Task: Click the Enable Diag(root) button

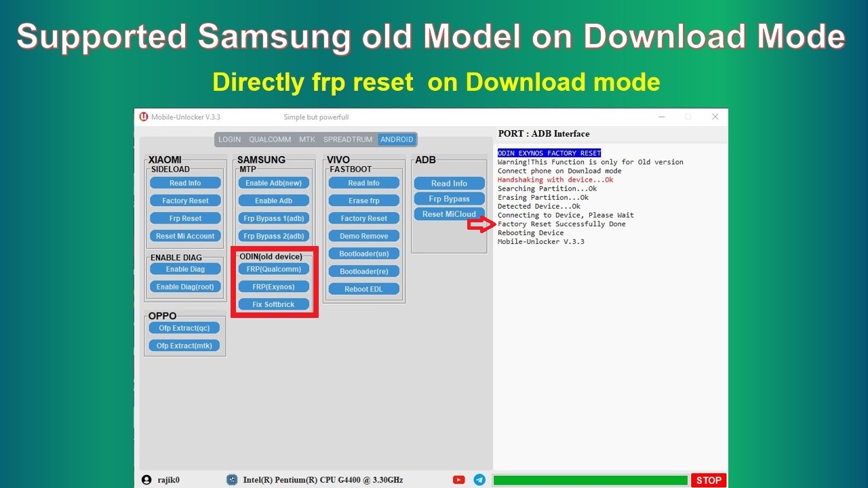Action: click(x=185, y=287)
